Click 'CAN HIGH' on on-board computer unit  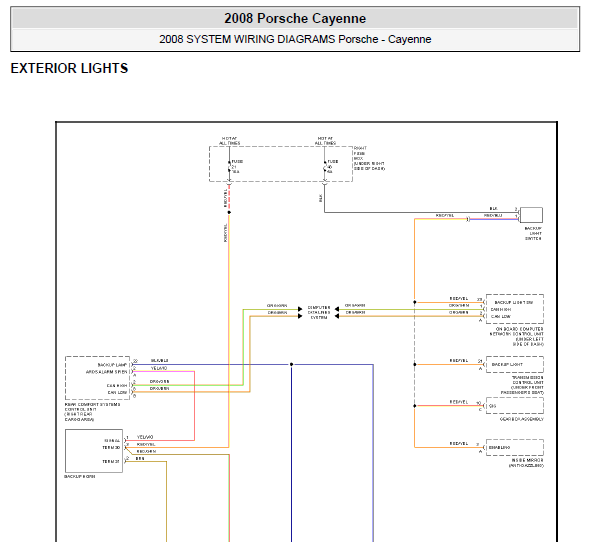(501, 309)
